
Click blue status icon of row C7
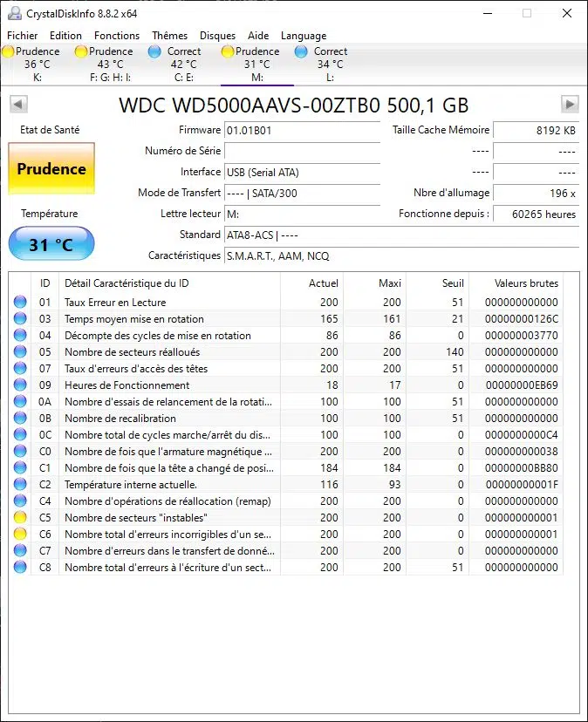[x=20, y=551]
